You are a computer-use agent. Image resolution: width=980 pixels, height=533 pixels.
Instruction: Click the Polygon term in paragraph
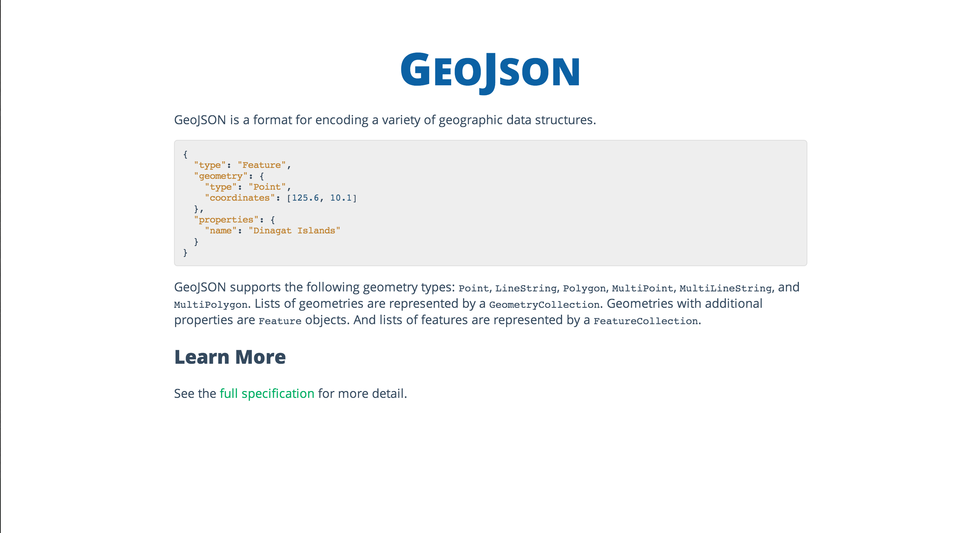[584, 288]
